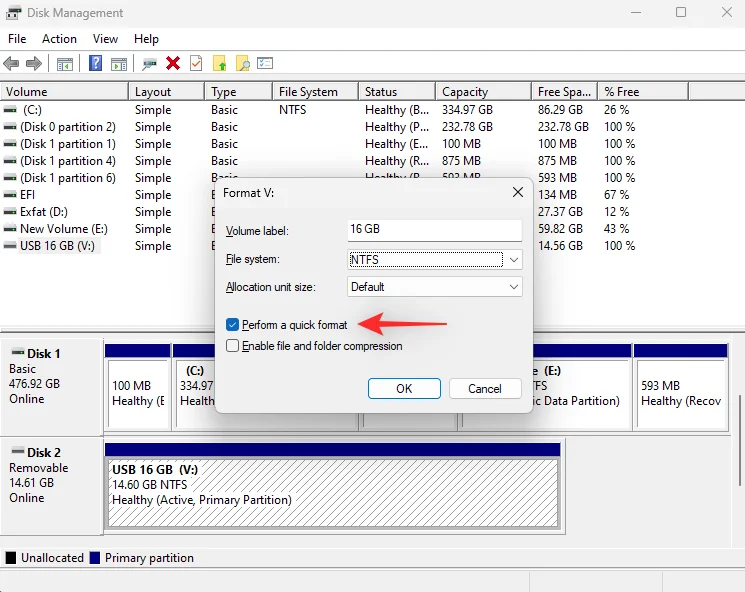745x592 pixels.
Task: Click the 334.97 GB capacity cell
Action: (467, 110)
